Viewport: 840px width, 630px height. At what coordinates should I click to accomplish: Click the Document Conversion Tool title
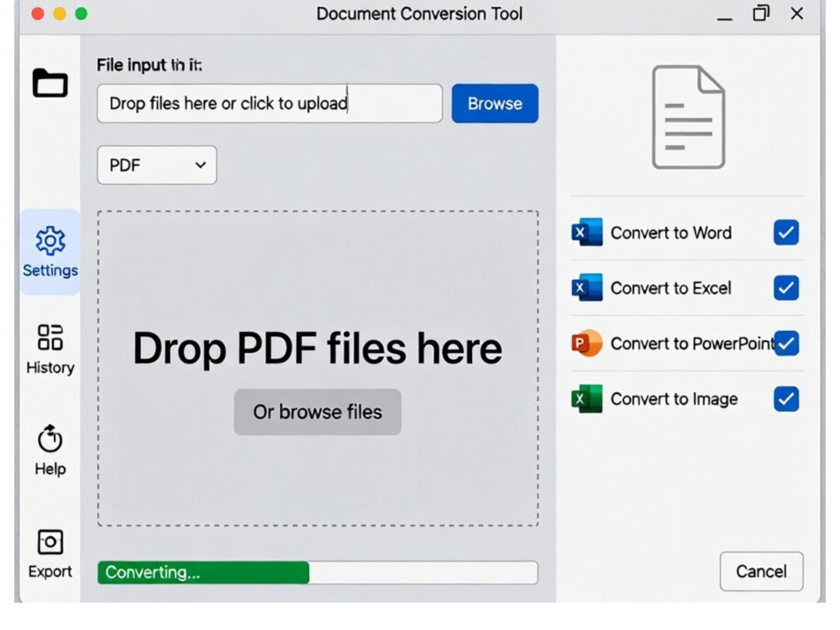419,13
